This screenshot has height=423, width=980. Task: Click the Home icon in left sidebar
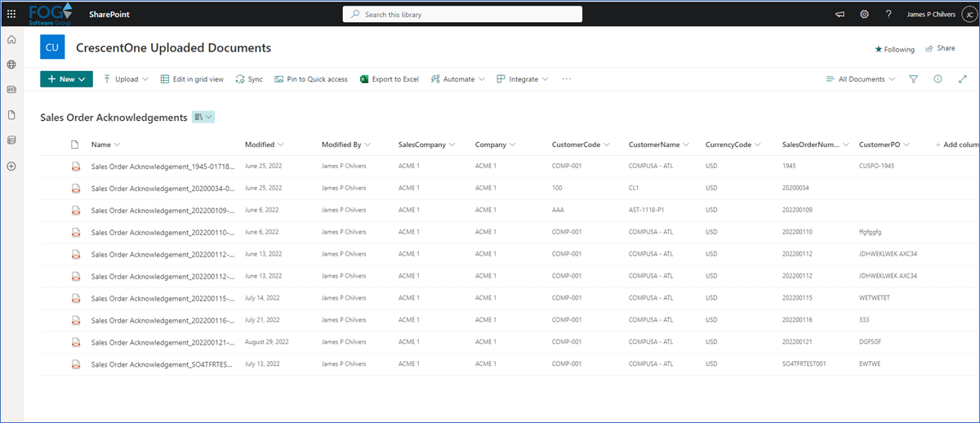tap(11, 40)
